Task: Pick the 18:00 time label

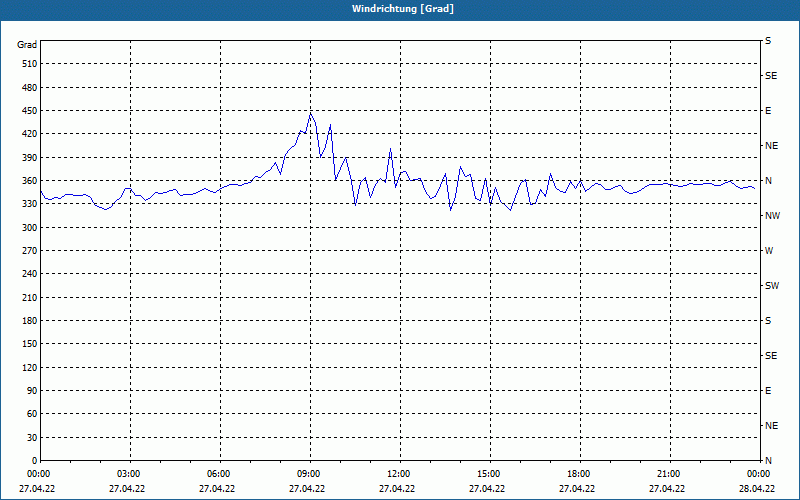Action: [578, 474]
